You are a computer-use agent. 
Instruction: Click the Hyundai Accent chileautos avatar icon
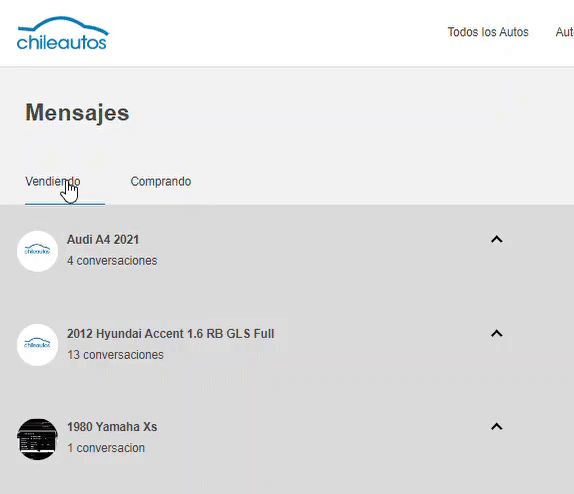pyautogui.click(x=37, y=345)
